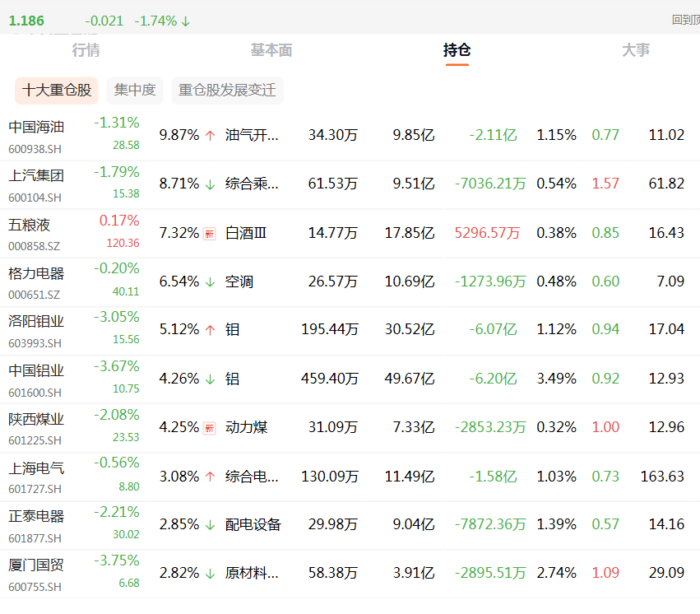Viewport: 700px width, 614px height.
Task: Click the 配电设备 industry label
Action: tap(253, 524)
